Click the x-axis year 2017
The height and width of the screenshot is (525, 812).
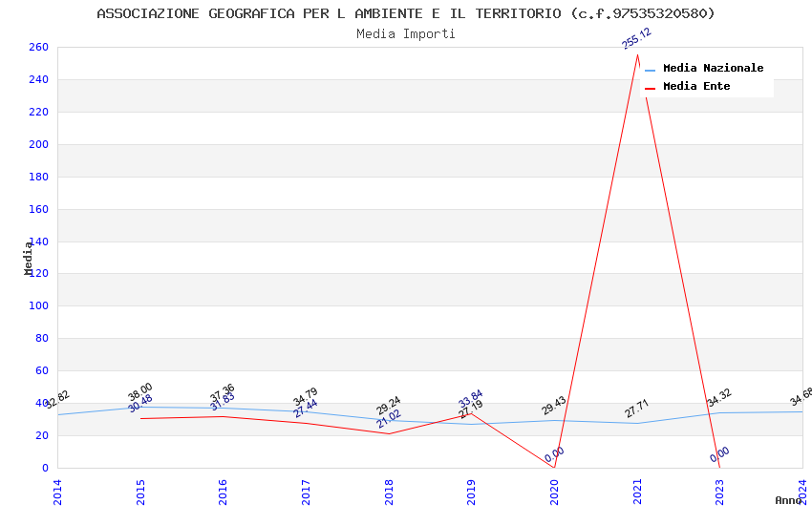click(306, 492)
